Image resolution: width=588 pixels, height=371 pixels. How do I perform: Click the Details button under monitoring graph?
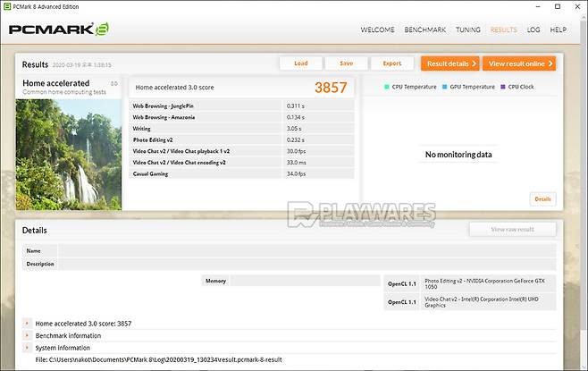coord(542,198)
